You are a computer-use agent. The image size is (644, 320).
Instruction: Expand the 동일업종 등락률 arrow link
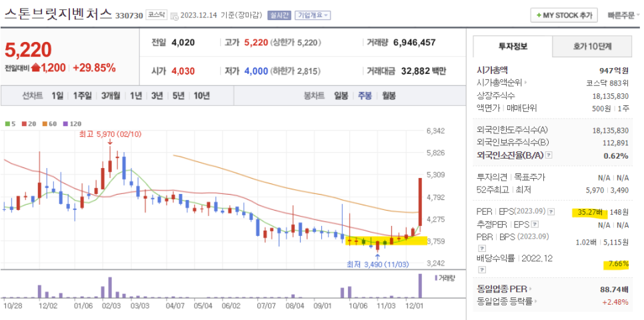point(537,301)
